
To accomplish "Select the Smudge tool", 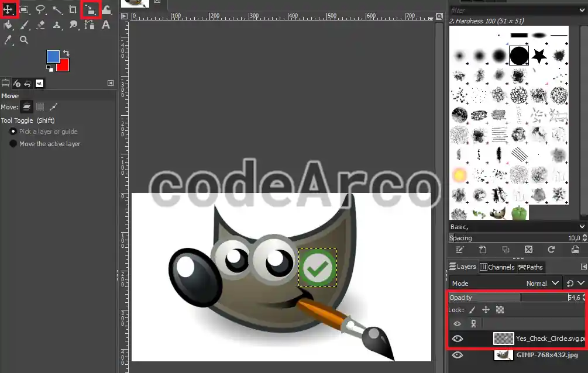I will pos(73,25).
